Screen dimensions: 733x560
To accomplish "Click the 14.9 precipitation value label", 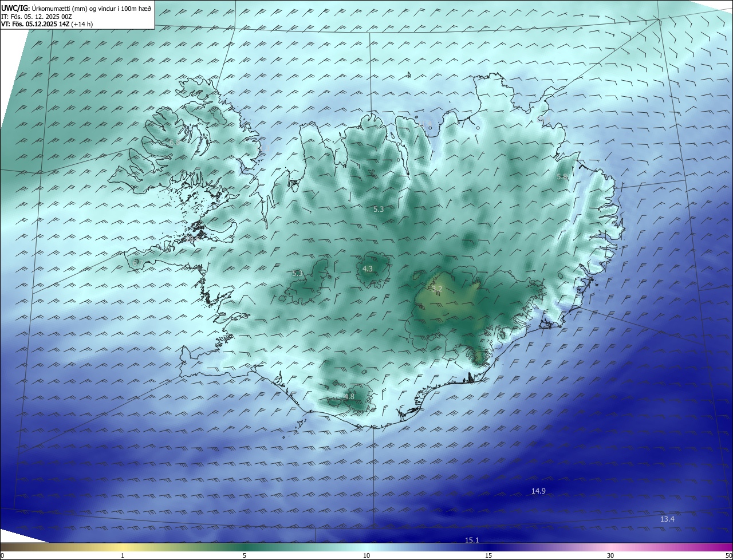I will pos(538,491).
